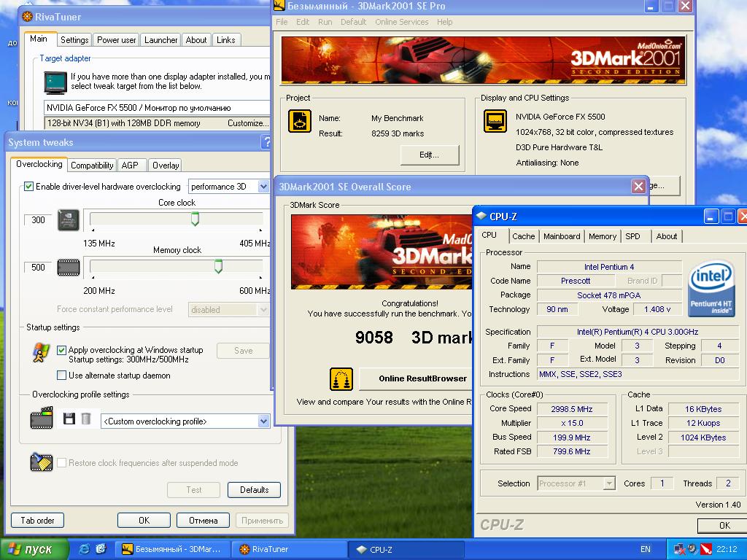Click the memory clock chip icon

pyautogui.click(x=68, y=267)
